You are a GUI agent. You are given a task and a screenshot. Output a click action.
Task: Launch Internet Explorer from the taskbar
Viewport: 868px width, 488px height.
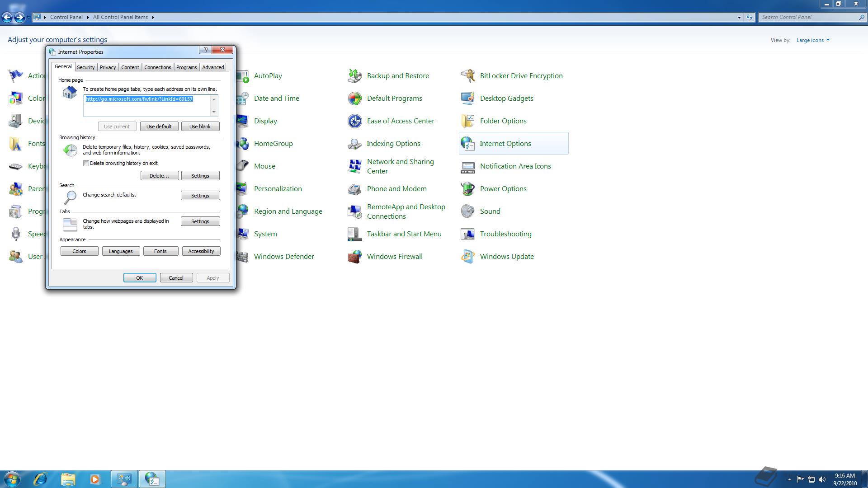click(x=41, y=479)
